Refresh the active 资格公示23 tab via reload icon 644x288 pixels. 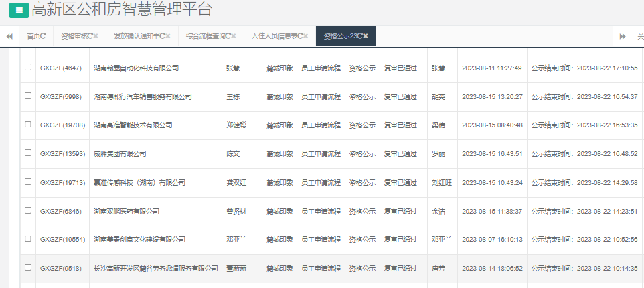[x=359, y=36]
